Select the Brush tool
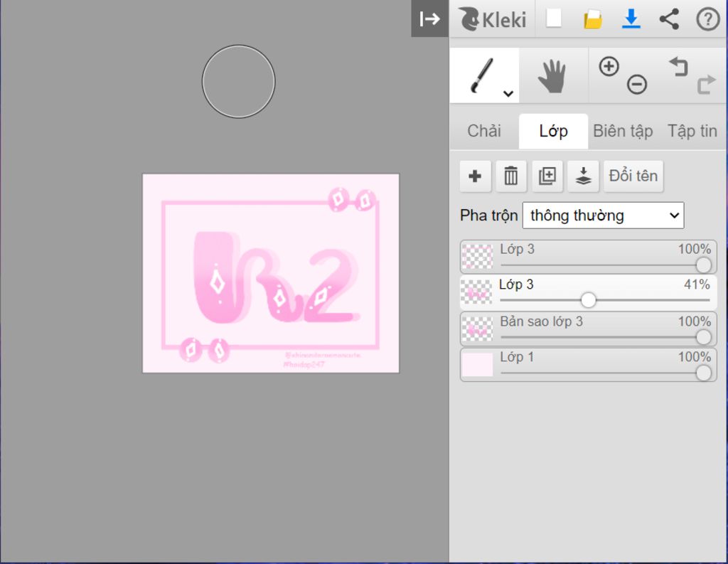728x564 pixels. click(x=483, y=75)
